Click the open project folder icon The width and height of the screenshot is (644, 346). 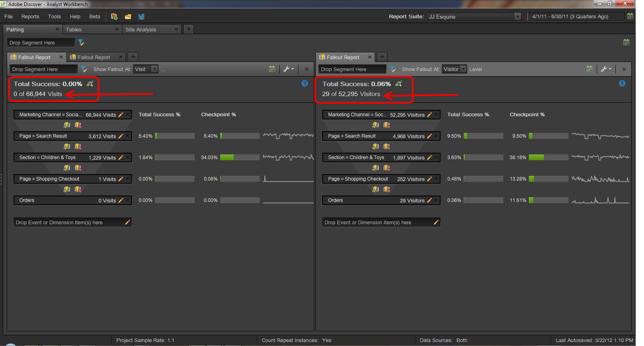point(128,17)
